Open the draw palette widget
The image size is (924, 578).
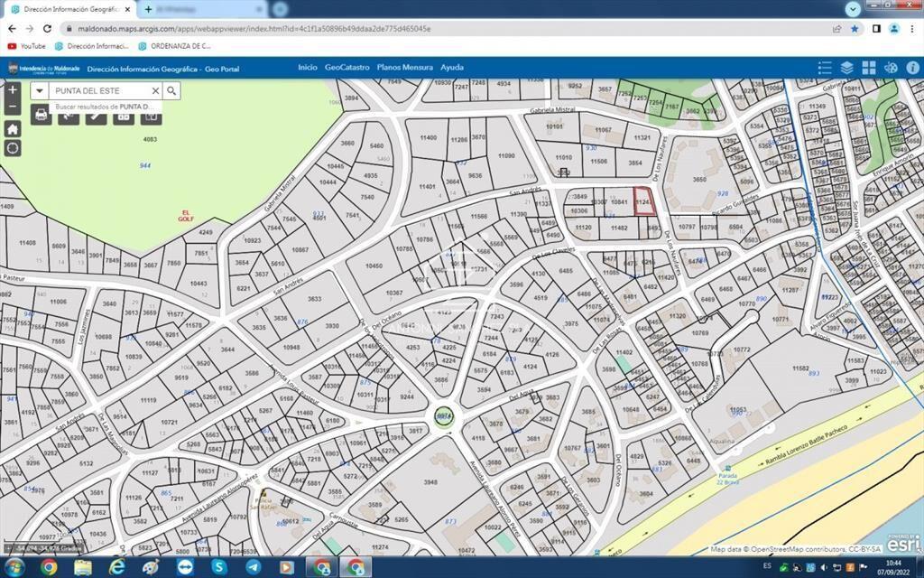pos(891,68)
